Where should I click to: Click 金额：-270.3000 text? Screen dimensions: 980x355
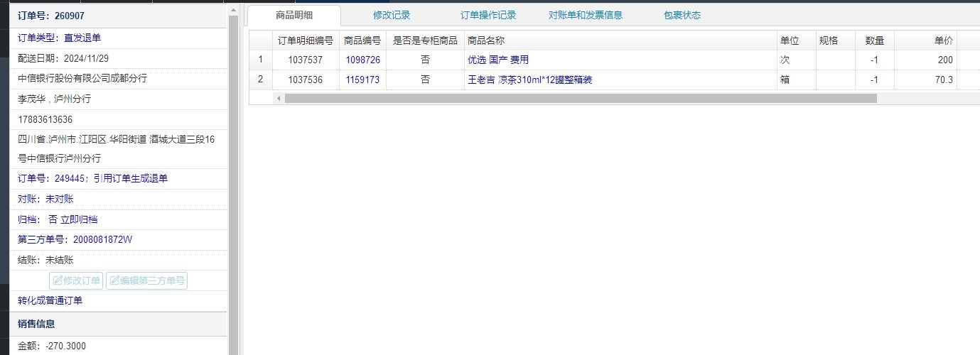pos(52,346)
